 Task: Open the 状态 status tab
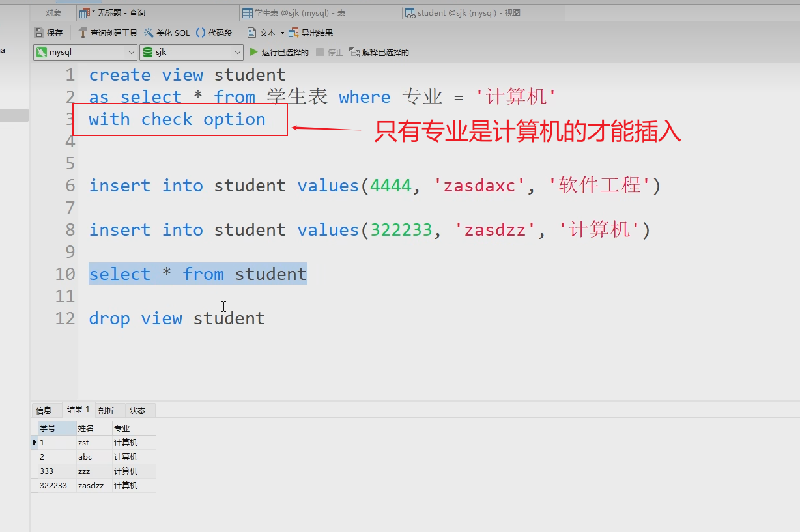tap(137, 410)
